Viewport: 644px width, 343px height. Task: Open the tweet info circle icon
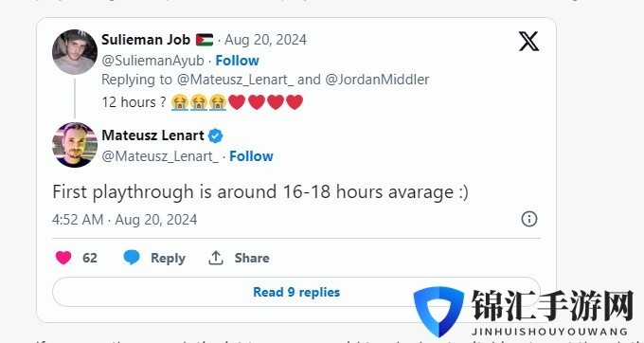[529, 219]
